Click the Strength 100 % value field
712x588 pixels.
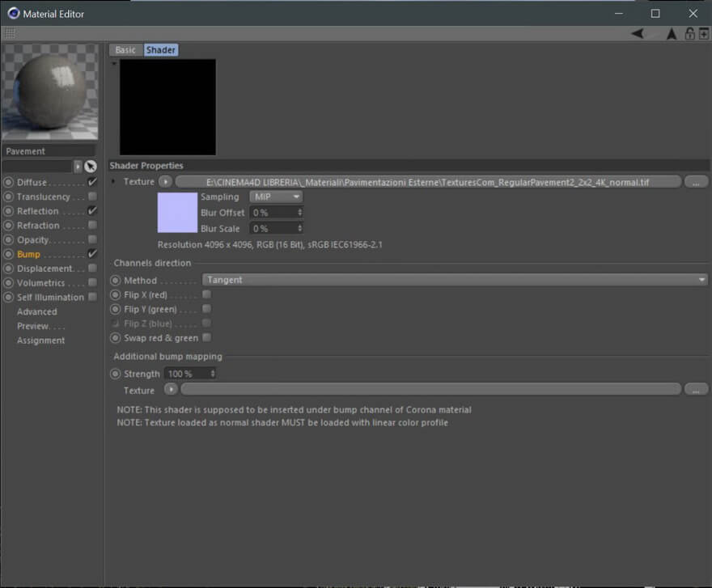click(x=186, y=374)
